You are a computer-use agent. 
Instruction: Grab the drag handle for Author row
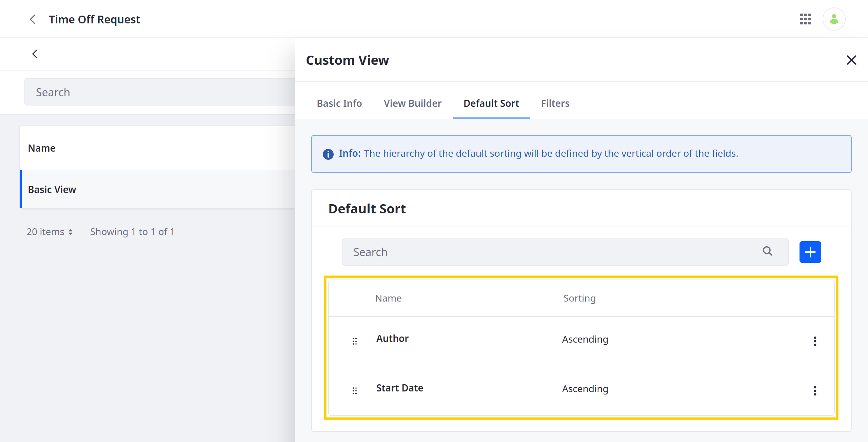[x=355, y=341]
